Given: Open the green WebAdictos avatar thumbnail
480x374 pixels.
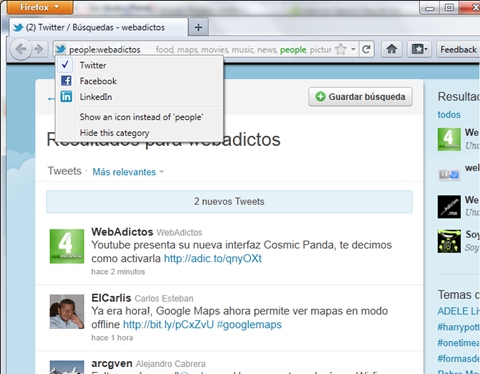Looking at the screenshot, I should (x=67, y=246).
